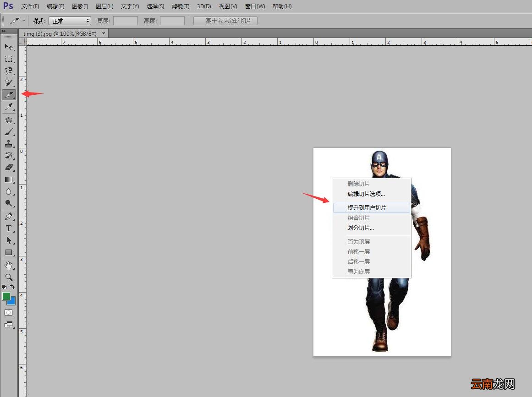532x397 pixels.
Task: Select the Path Selection tool
Action: 9,240
